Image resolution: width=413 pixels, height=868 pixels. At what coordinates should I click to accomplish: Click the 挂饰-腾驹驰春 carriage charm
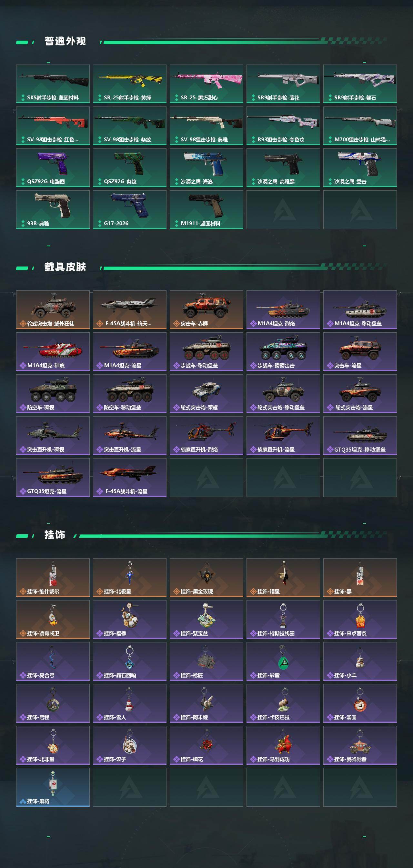360,745
